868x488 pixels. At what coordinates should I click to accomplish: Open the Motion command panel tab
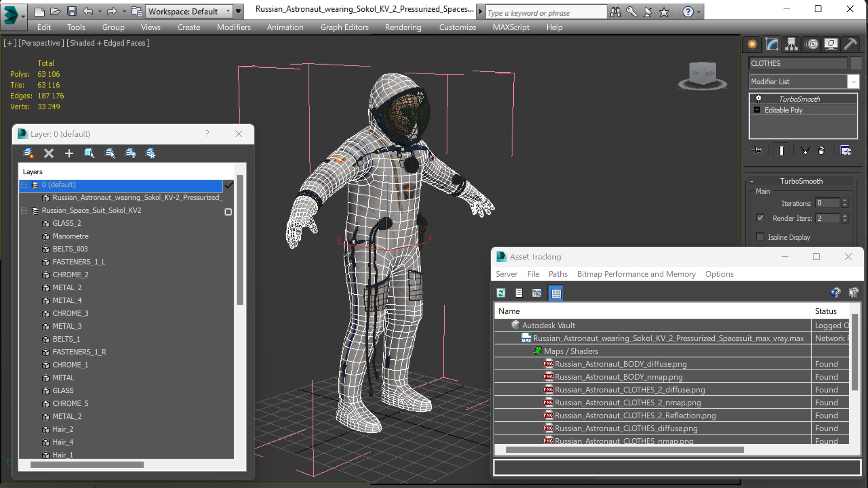[x=812, y=44]
